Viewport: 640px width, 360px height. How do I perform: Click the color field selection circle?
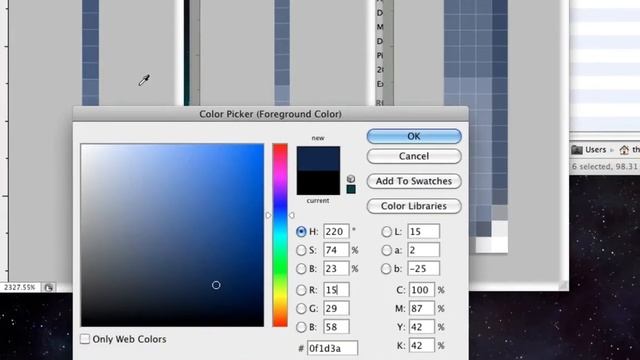pyautogui.click(x=216, y=285)
